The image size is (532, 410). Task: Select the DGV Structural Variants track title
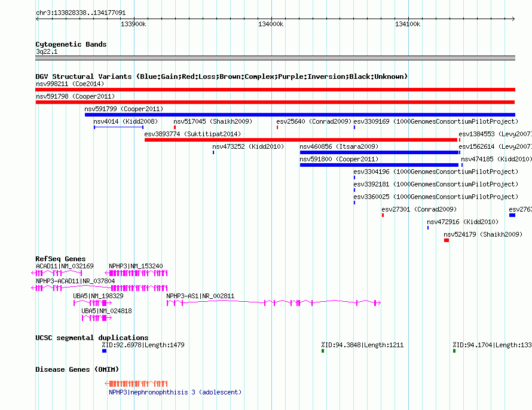222,77
